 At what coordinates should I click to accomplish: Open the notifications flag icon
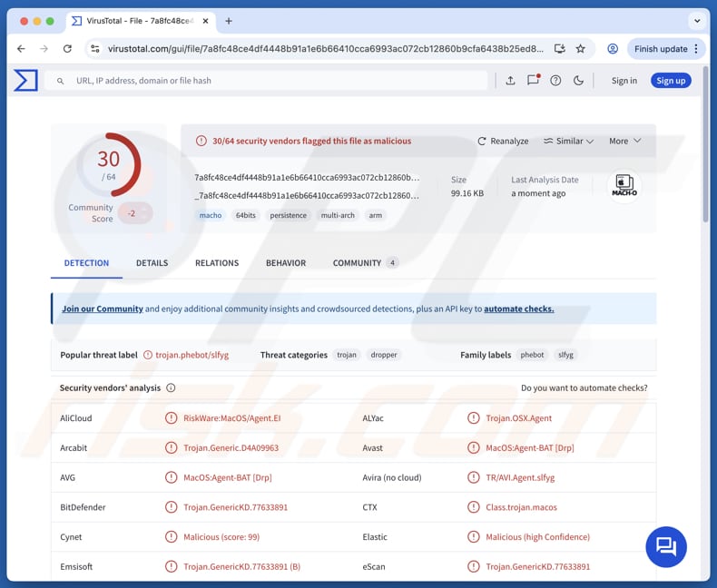[533, 81]
